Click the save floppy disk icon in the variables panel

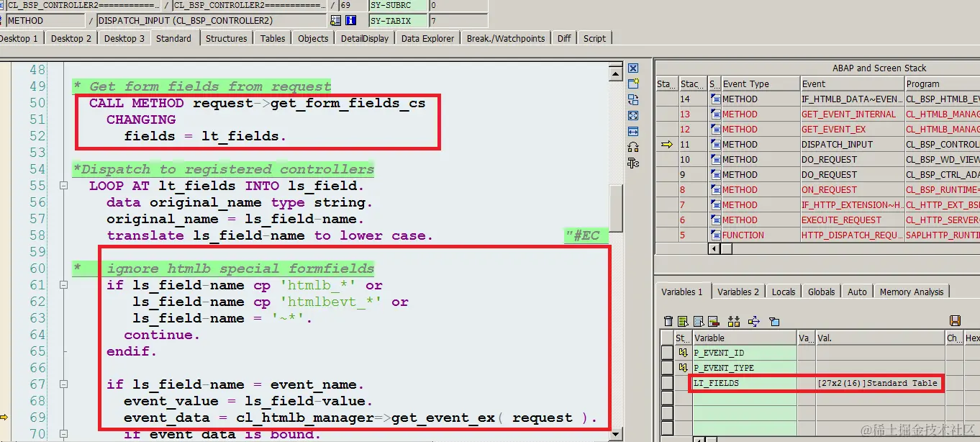coord(956,321)
